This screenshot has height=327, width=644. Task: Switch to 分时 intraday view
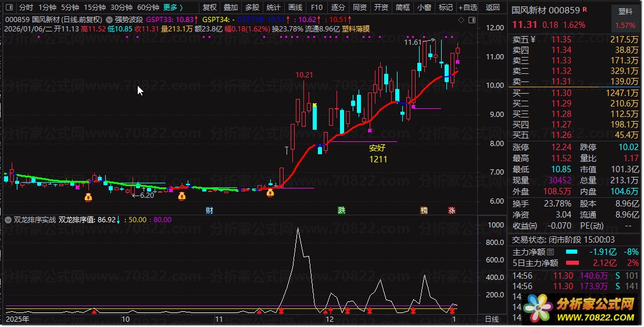(x=26, y=8)
